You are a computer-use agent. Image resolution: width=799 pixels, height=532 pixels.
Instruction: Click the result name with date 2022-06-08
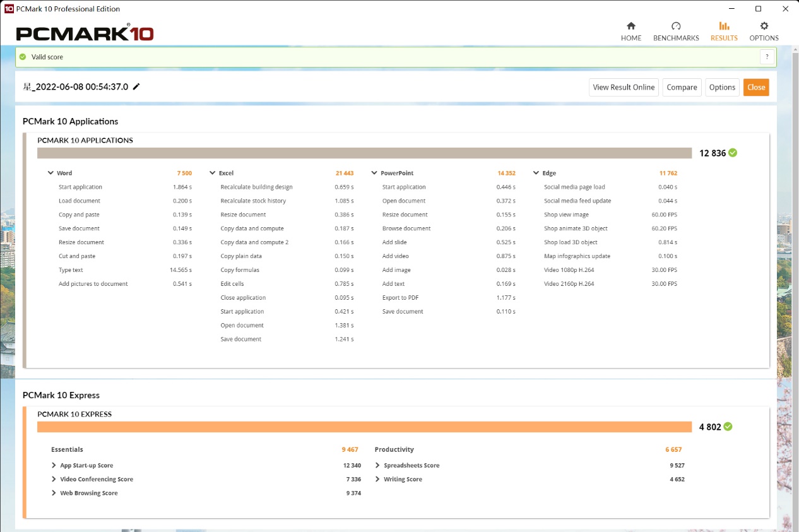coord(75,87)
